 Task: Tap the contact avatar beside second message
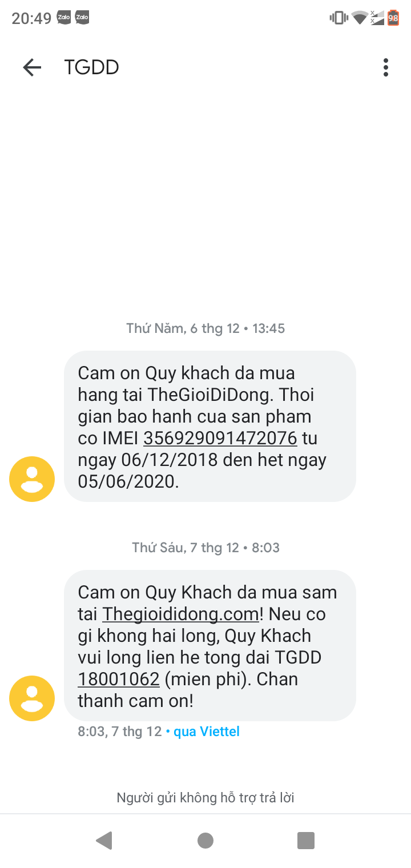pyautogui.click(x=32, y=698)
